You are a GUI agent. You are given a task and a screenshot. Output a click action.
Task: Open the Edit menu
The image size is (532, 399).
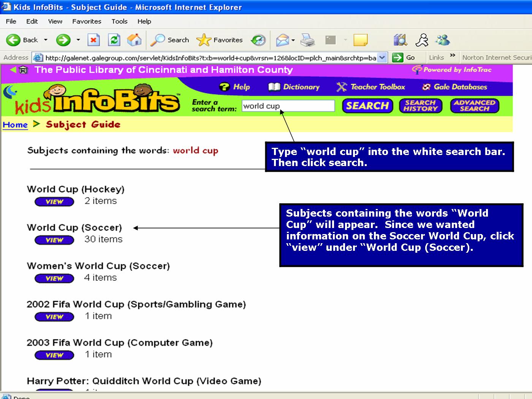32,21
